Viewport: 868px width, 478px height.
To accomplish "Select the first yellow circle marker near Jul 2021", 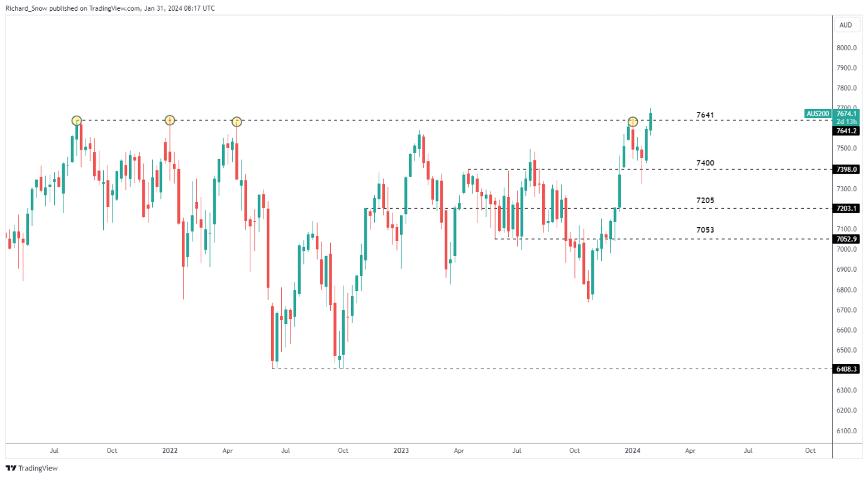I will [x=77, y=120].
